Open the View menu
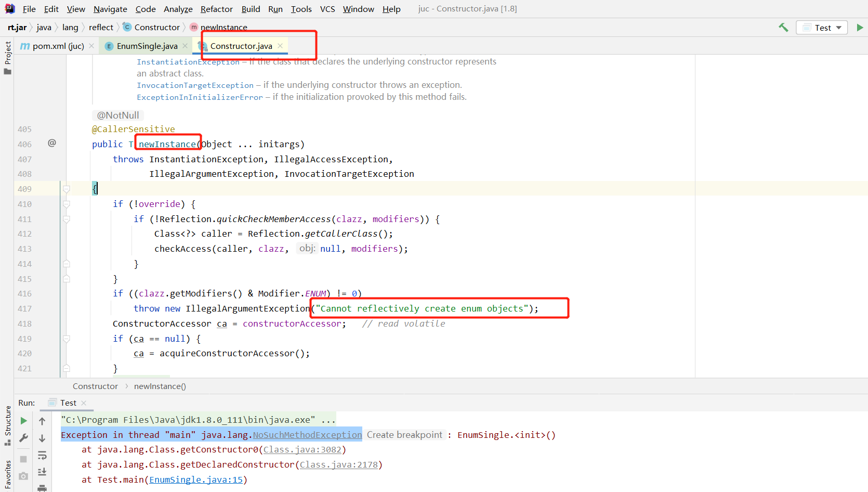 76,9
